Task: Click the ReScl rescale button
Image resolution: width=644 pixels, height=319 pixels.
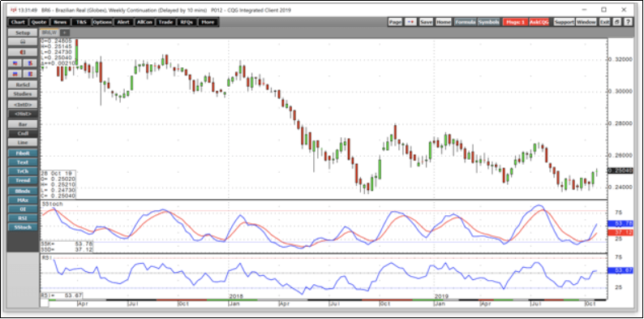Action: [x=23, y=84]
